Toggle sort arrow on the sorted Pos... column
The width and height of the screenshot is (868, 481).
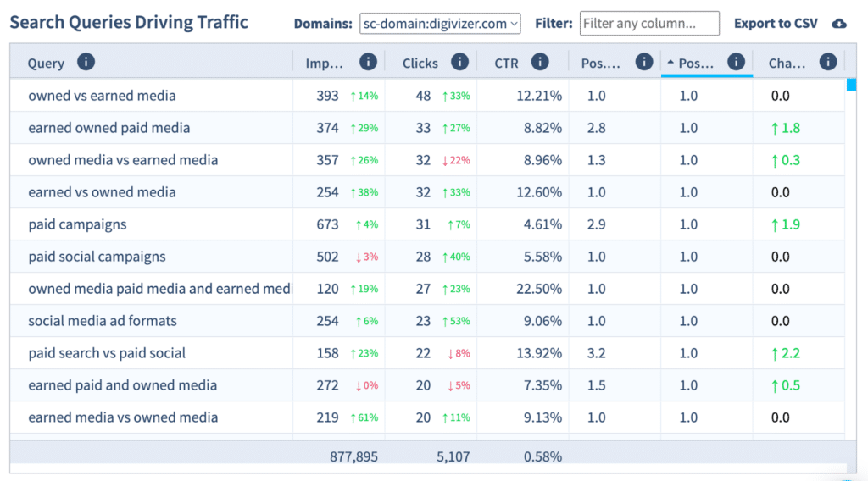pyautogui.click(x=671, y=63)
